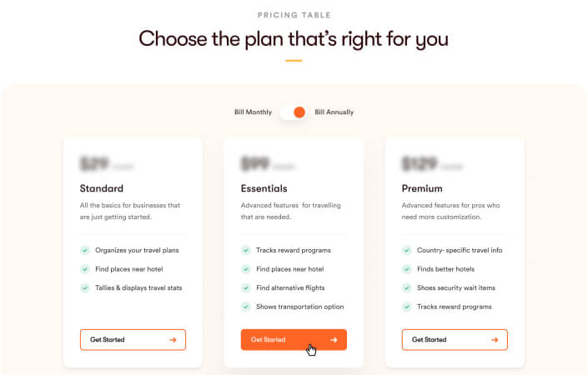This screenshot has width=588, height=375.
Task: Click checkmark beside Country-specific travel info
Action: pyautogui.click(x=406, y=250)
